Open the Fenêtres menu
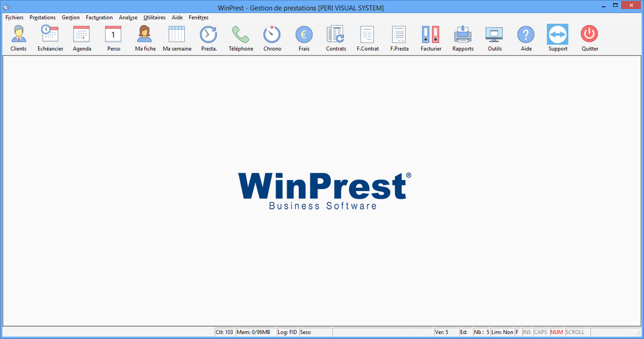This screenshot has height=339, width=644. (x=198, y=17)
